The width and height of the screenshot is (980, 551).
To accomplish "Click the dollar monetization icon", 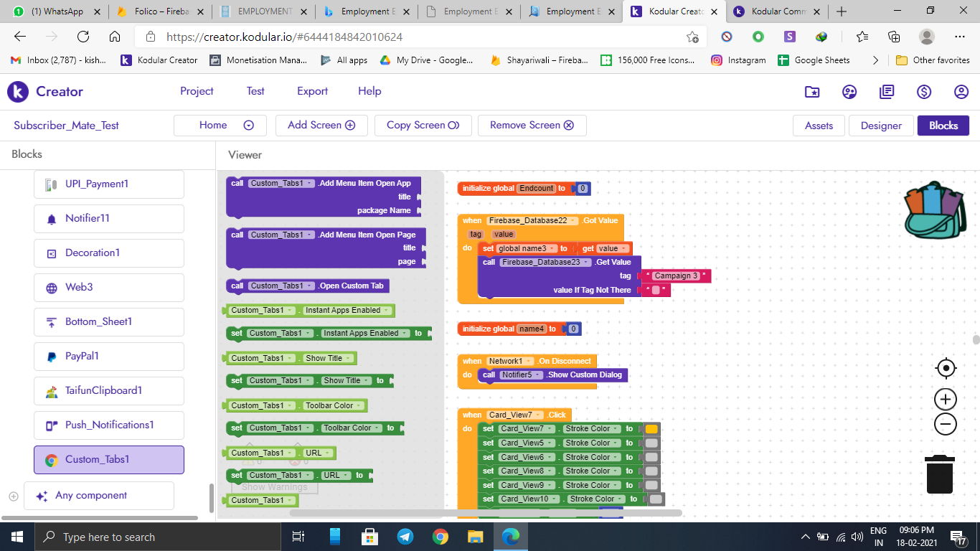I will pos(924,92).
